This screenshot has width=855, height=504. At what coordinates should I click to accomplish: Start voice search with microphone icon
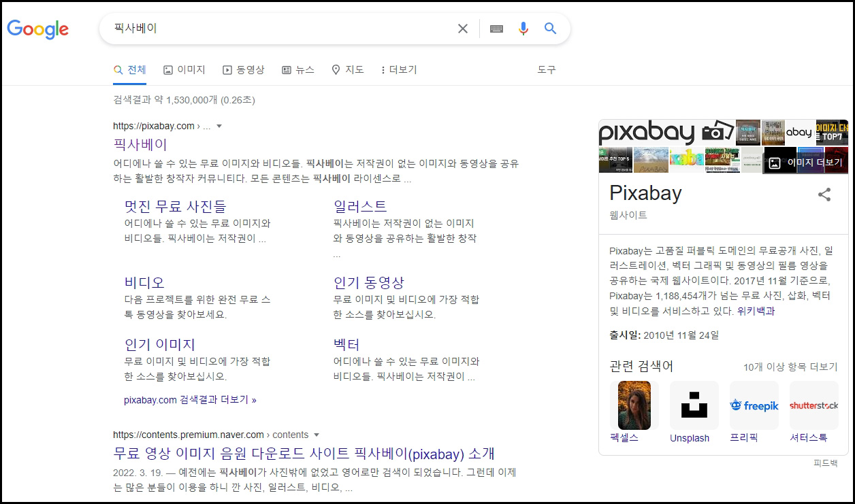click(x=523, y=29)
